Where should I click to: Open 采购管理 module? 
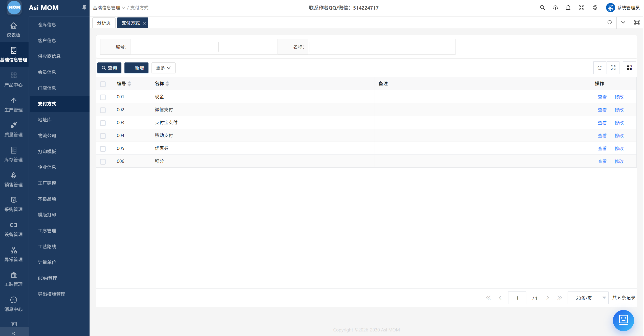point(14,204)
